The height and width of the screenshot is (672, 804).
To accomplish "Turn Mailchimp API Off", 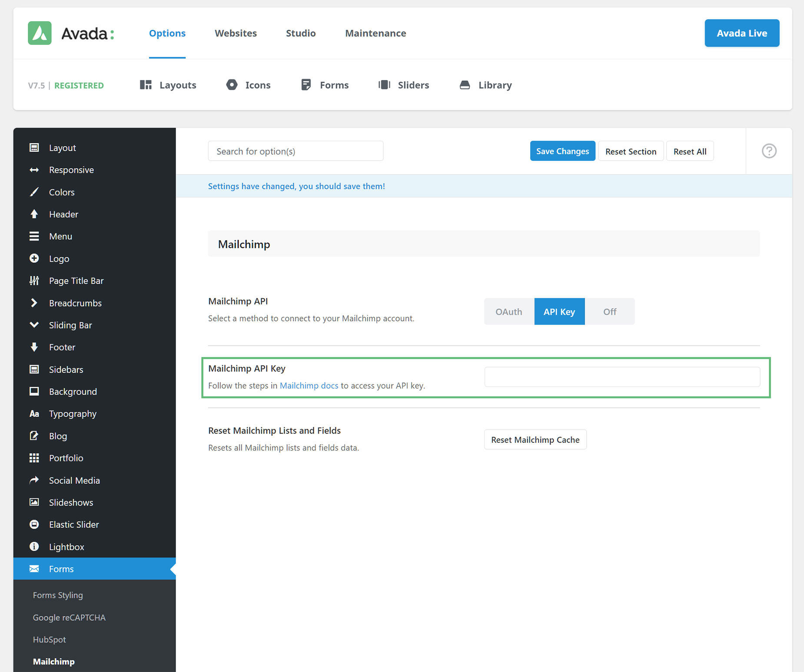I will [x=610, y=311].
